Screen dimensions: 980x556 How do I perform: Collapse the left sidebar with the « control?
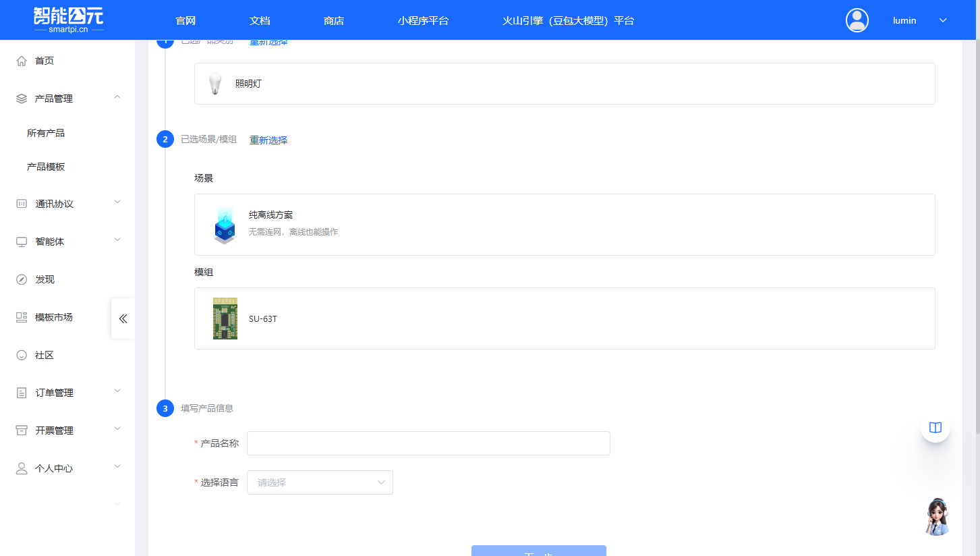point(123,318)
